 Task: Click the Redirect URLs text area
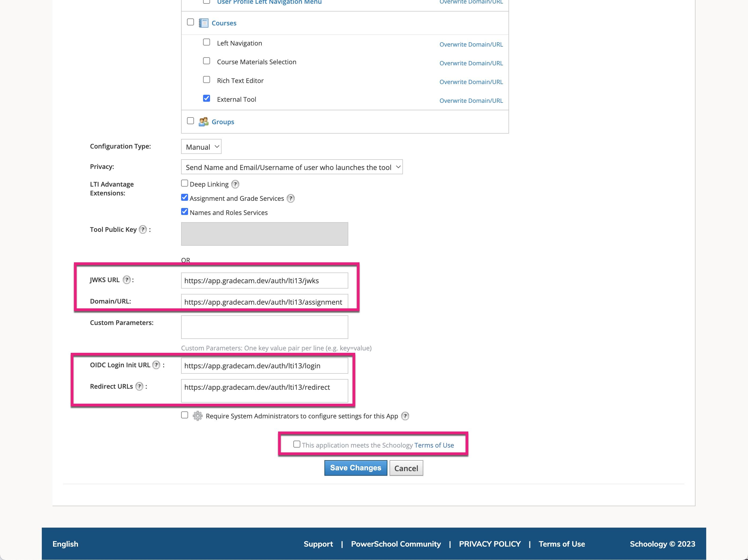pyautogui.click(x=264, y=391)
